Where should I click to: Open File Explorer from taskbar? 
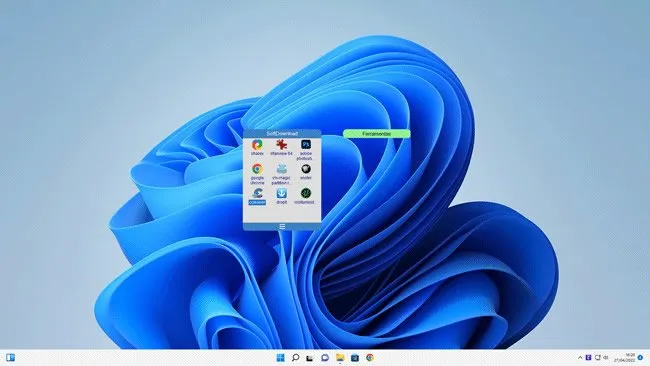coord(340,357)
